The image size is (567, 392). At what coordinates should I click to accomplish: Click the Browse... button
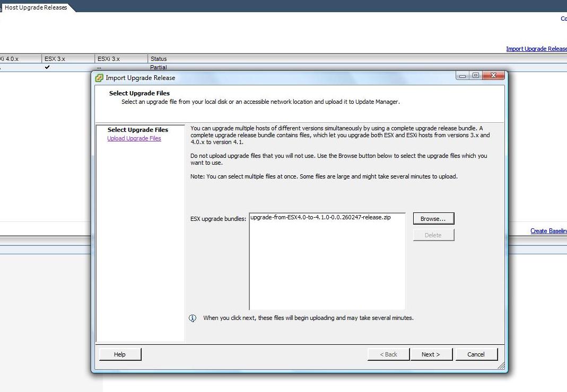pos(433,219)
